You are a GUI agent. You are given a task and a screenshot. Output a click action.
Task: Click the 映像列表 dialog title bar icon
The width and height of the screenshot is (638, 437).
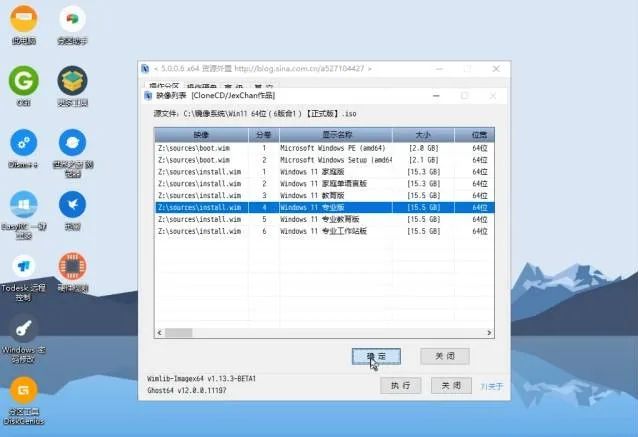[x=148, y=96]
